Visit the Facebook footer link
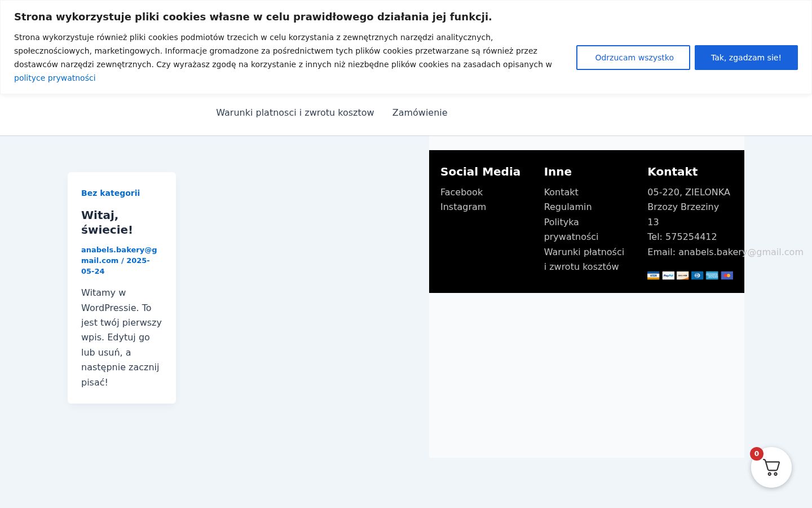Viewport: 812px width, 508px height. (461, 192)
